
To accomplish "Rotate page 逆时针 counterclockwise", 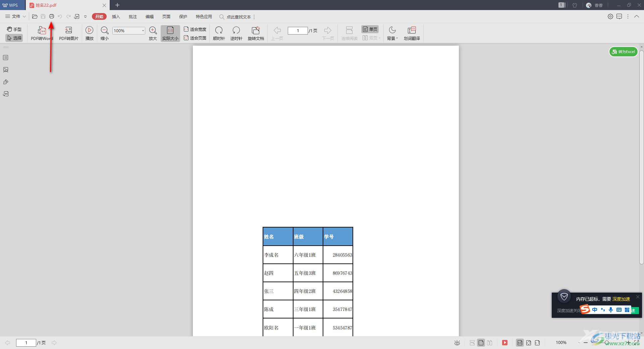I will pyautogui.click(x=236, y=34).
